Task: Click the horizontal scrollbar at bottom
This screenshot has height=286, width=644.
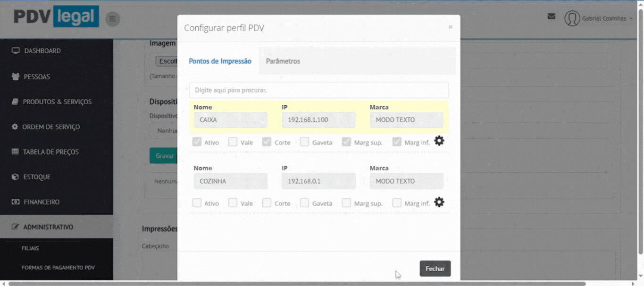Action: pyautogui.click(x=297, y=284)
